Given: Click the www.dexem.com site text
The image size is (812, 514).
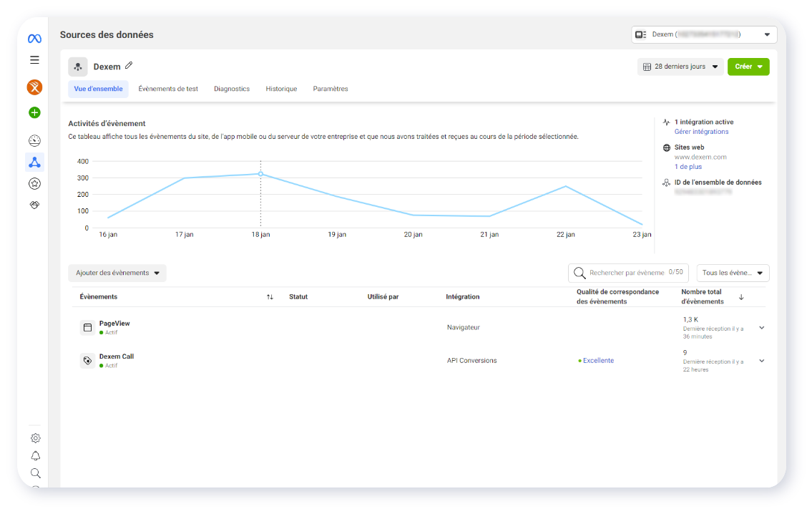Looking at the screenshot, I should [700, 157].
